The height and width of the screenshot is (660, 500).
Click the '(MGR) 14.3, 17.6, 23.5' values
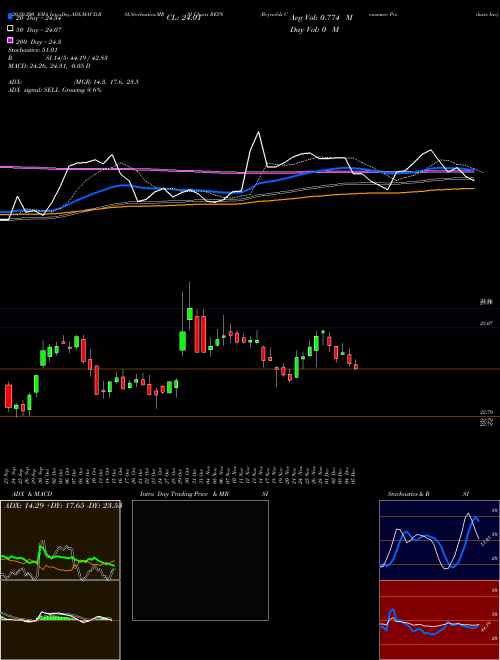pyautogui.click(x=106, y=82)
